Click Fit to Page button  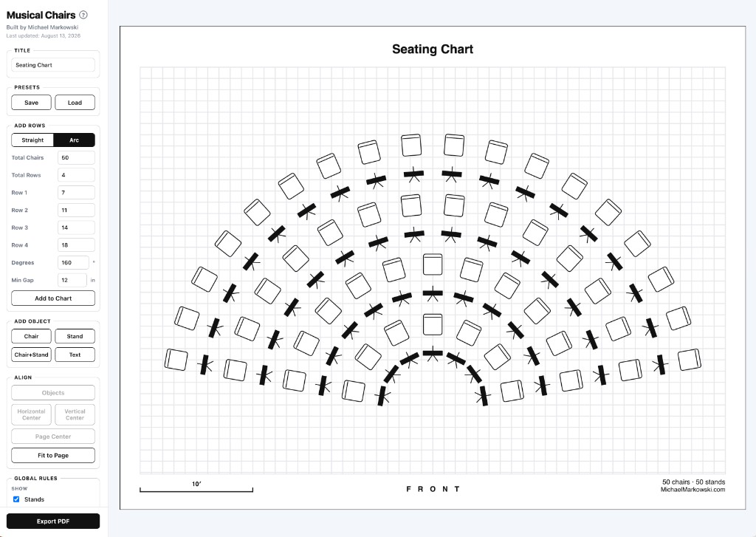pyautogui.click(x=53, y=456)
